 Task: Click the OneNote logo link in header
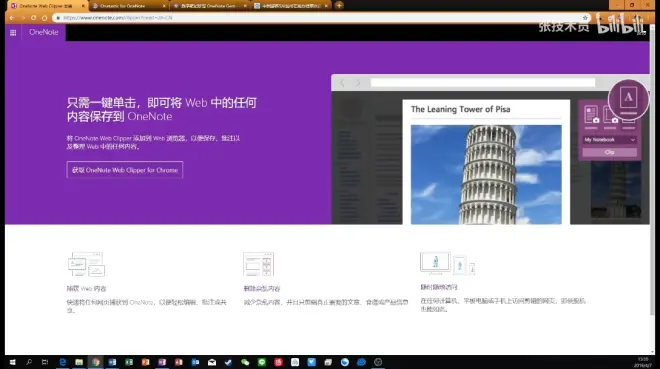43,32
